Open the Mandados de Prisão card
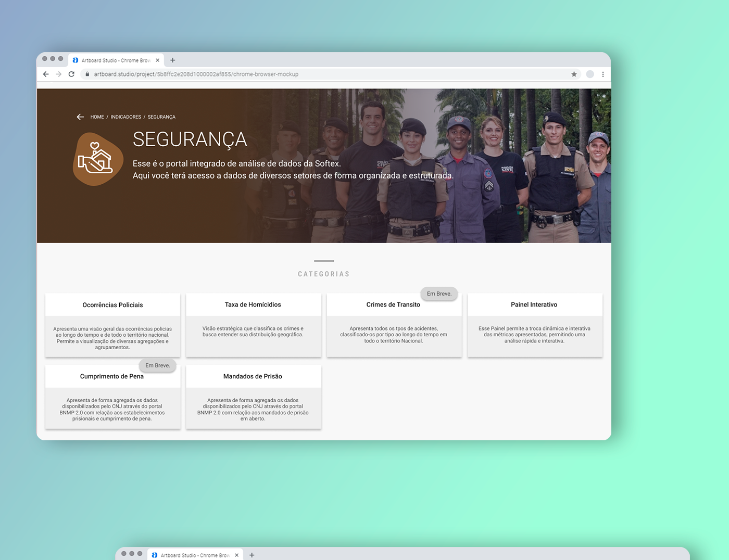The height and width of the screenshot is (560, 729). coord(253,397)
